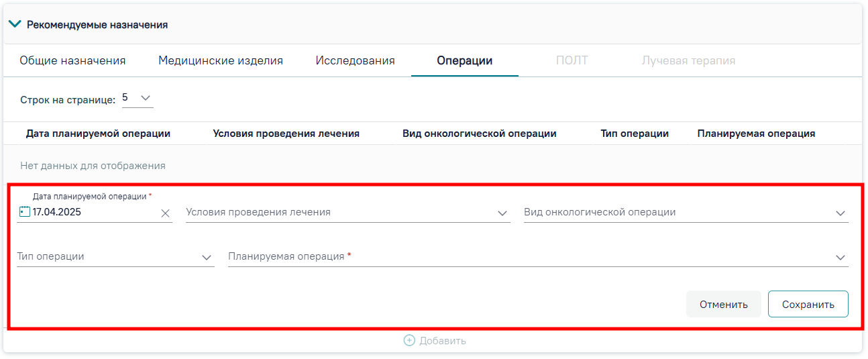This screenshot has width=868, height=359.
Task: Clear the date 17.04.2025 with the X icon
Action: [165, 213]
